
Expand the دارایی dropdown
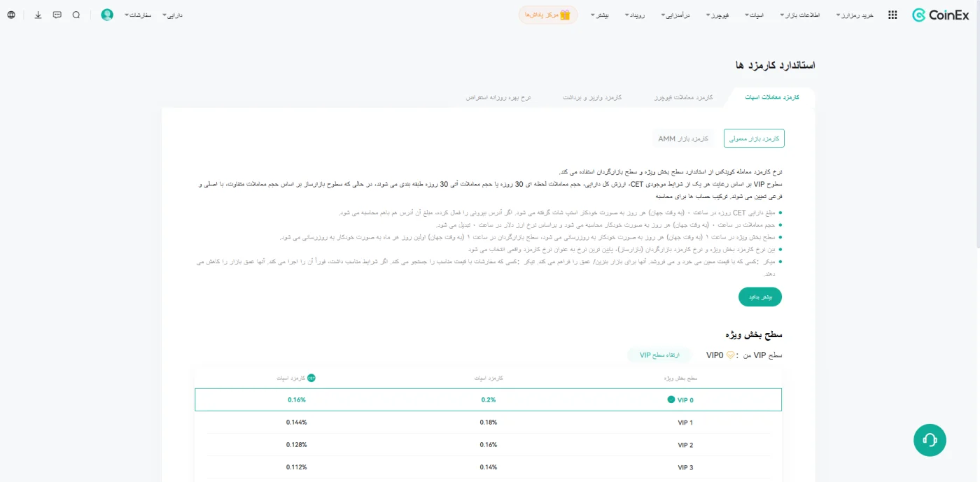tap(172, 15)
